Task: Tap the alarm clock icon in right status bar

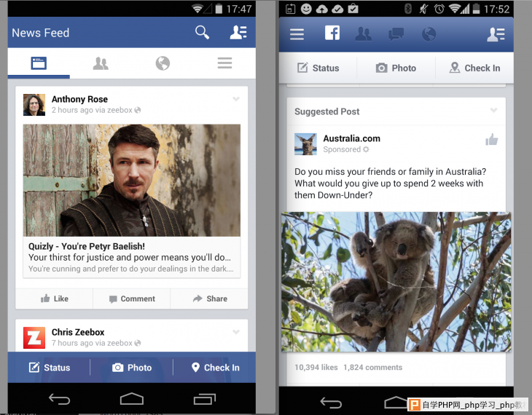Action: point(439,9)
